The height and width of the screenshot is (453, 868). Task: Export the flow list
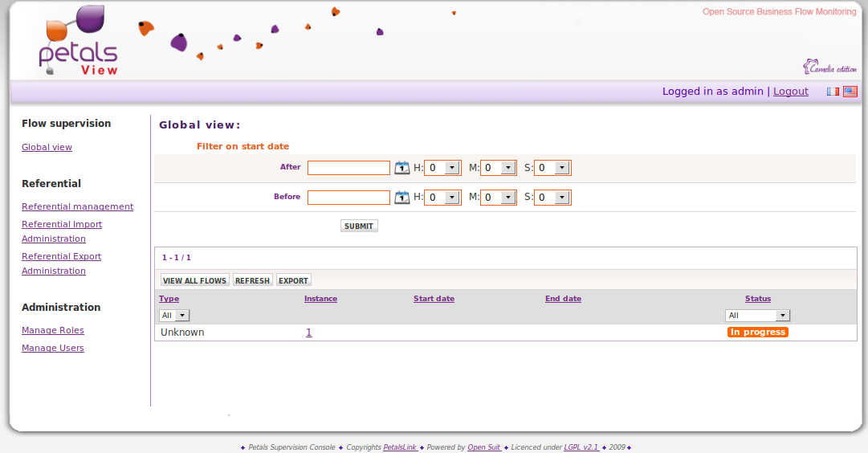(293, 280)
